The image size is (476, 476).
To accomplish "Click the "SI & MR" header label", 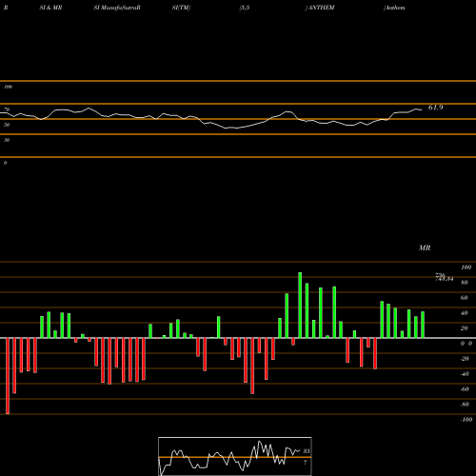I will click(x=50, y=8).
